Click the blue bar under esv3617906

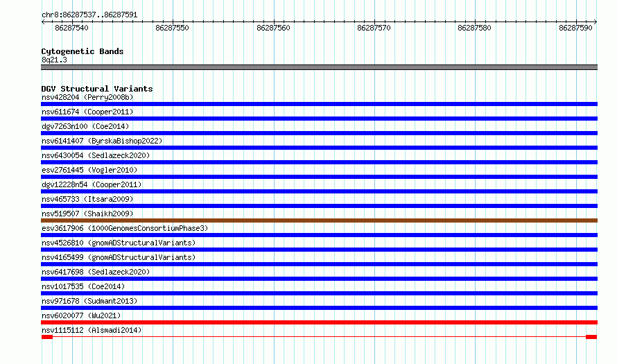click(319, 235)
